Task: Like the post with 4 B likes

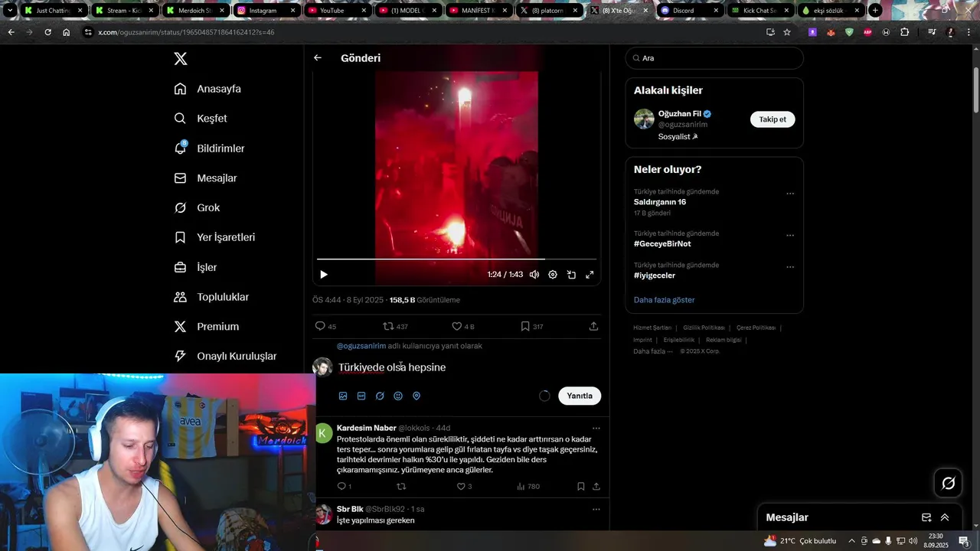Action: (x=463, y=326)
